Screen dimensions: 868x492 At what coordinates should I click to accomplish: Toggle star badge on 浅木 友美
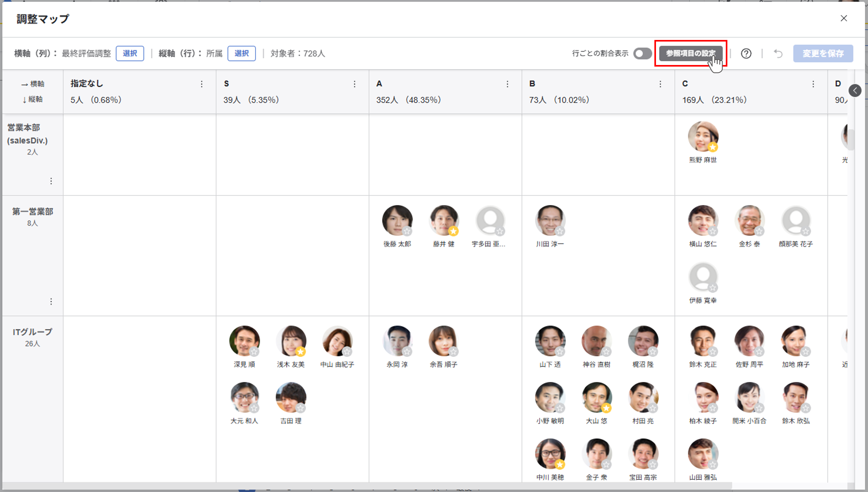pos(301,352)
